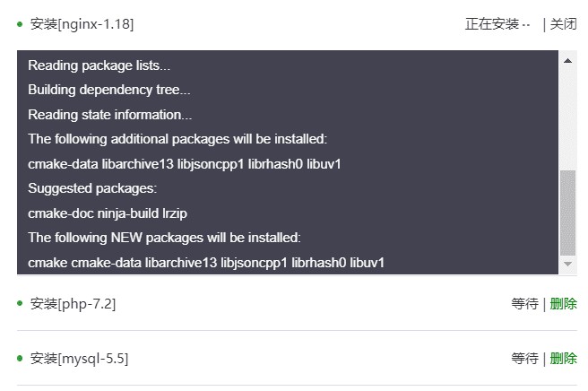The width and height of the screenshot is (588, 391).
Task: Select the 安装[mysql-5.5] task title
Action: pyautogui.click(x=79, y=359)
